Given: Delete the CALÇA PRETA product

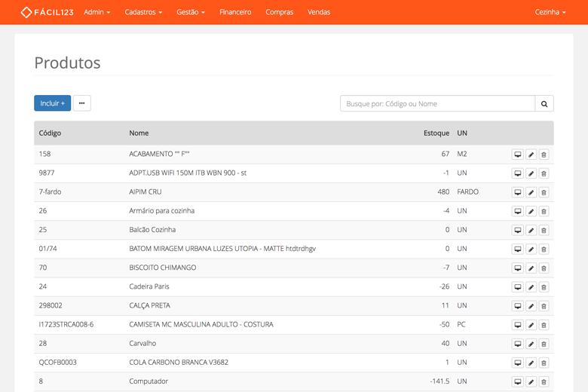Looking at the screenshot, I should tap(544, 306).
